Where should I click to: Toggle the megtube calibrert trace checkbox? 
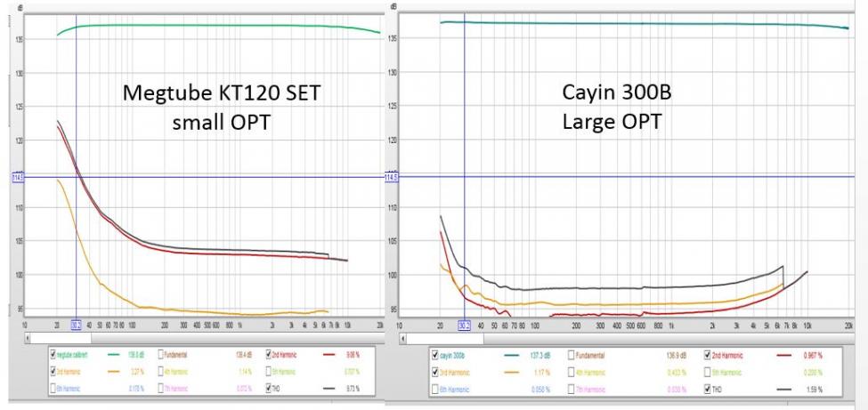[53, 354]
